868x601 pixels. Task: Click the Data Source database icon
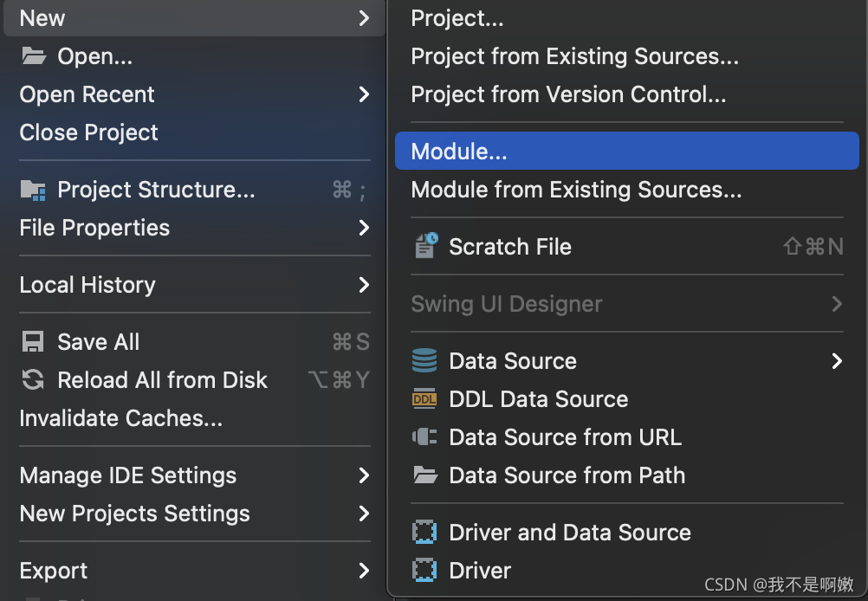pyautogui.click(x=424, y=361)
